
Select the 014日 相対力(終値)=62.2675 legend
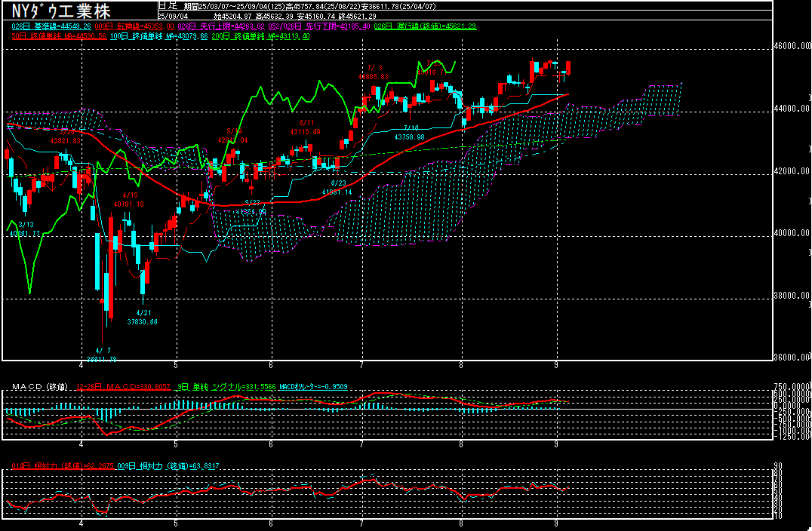63,466
